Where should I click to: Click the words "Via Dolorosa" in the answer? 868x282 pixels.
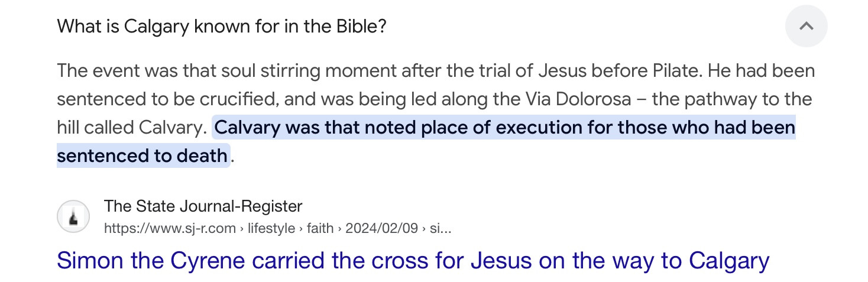coord(578,99)
